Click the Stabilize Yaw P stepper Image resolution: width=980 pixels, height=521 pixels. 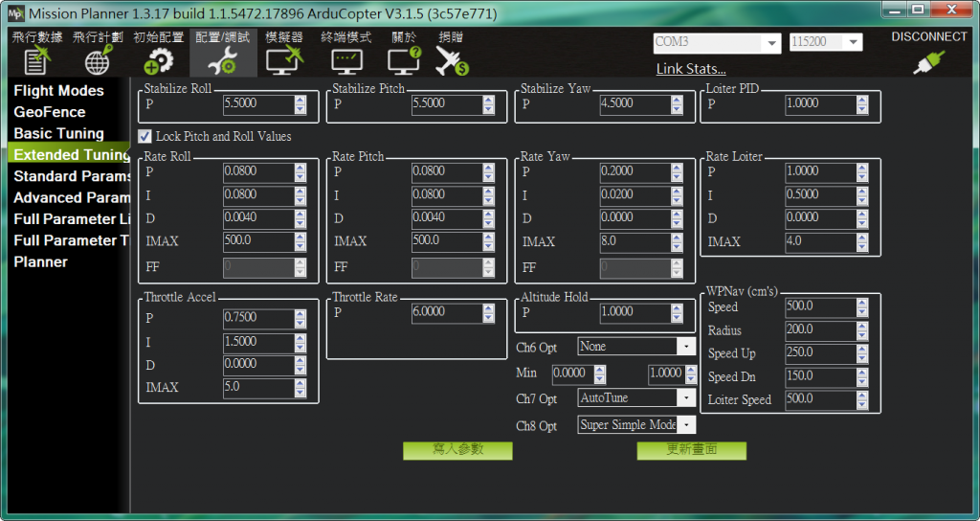[677, 104]
